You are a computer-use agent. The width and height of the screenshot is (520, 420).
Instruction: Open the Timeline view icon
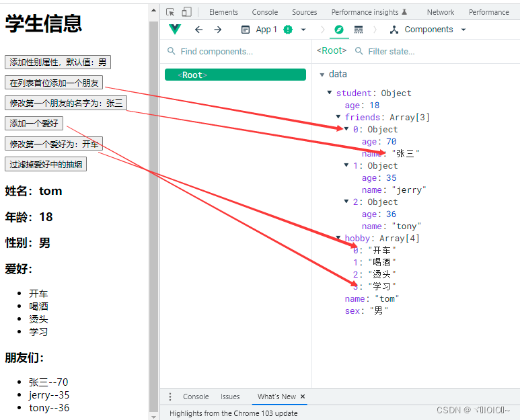[359, 30]
